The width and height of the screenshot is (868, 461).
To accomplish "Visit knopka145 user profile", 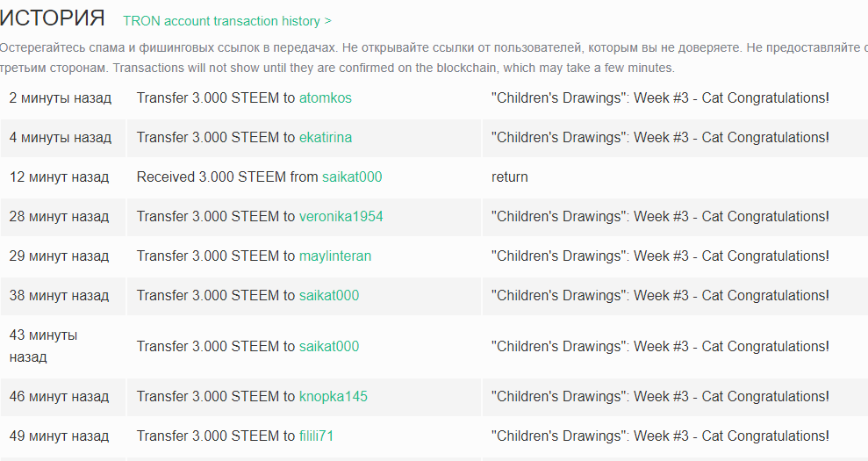I will coord(334,397).
